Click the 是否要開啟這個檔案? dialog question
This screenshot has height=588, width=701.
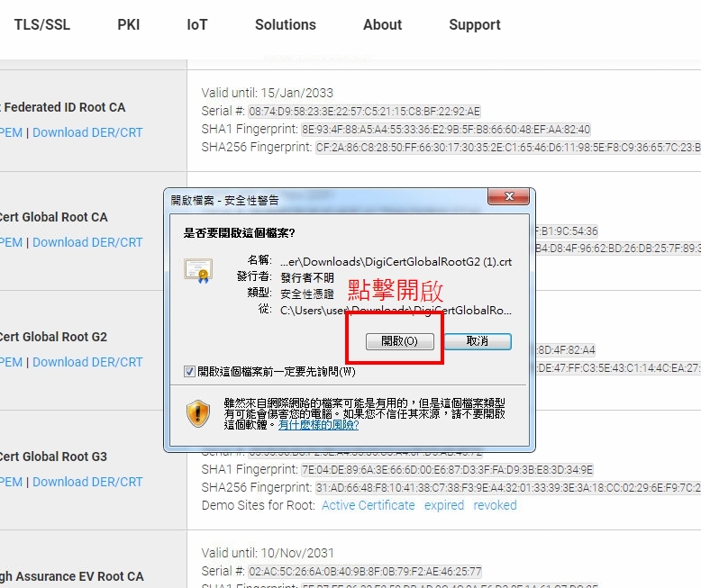[239, 233]
